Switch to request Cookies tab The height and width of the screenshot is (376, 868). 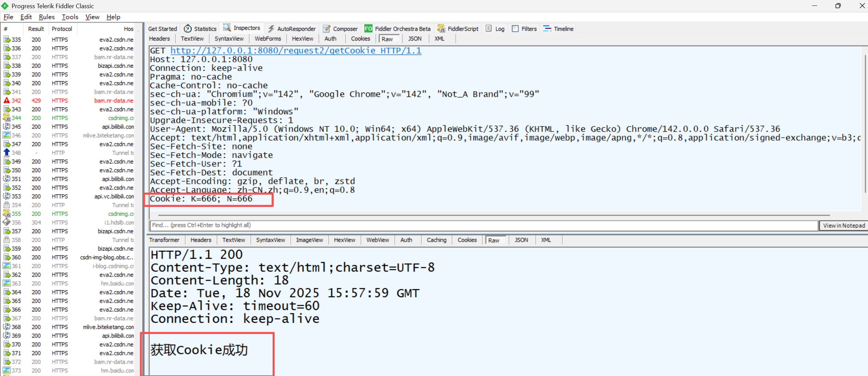pyautogui.click(x=360, y=39)
